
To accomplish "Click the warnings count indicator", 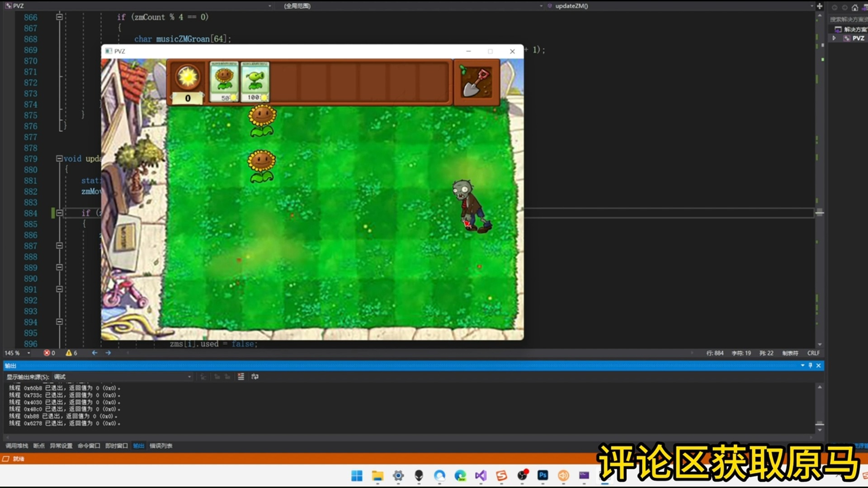I will click(x=71, y=353).
